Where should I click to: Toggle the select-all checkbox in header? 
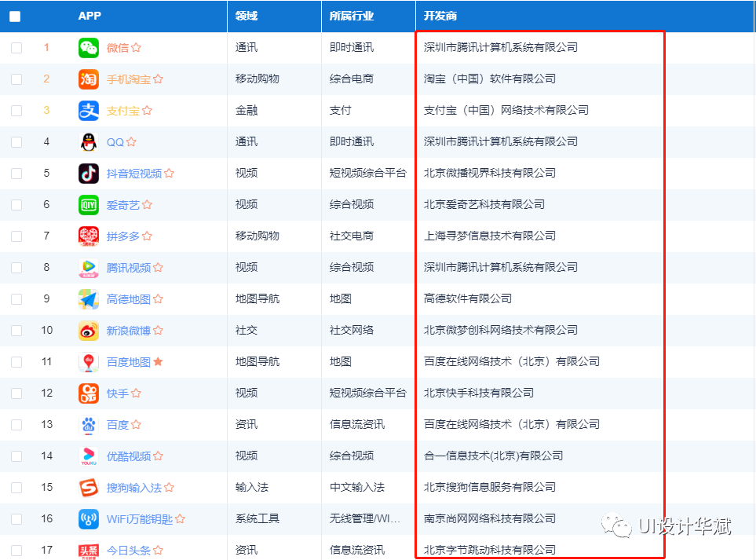(15, 16)
